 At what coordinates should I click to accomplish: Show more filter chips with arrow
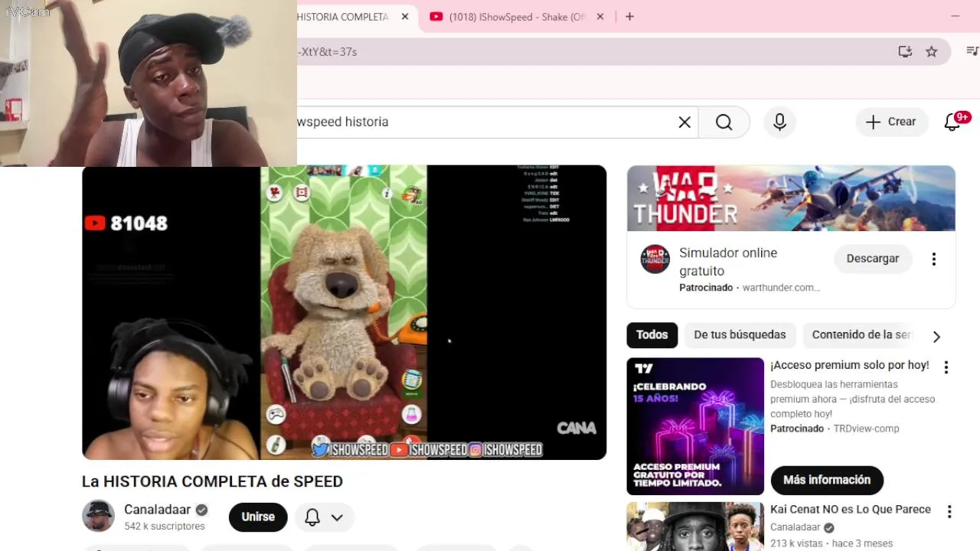click(x=936, y=336)
